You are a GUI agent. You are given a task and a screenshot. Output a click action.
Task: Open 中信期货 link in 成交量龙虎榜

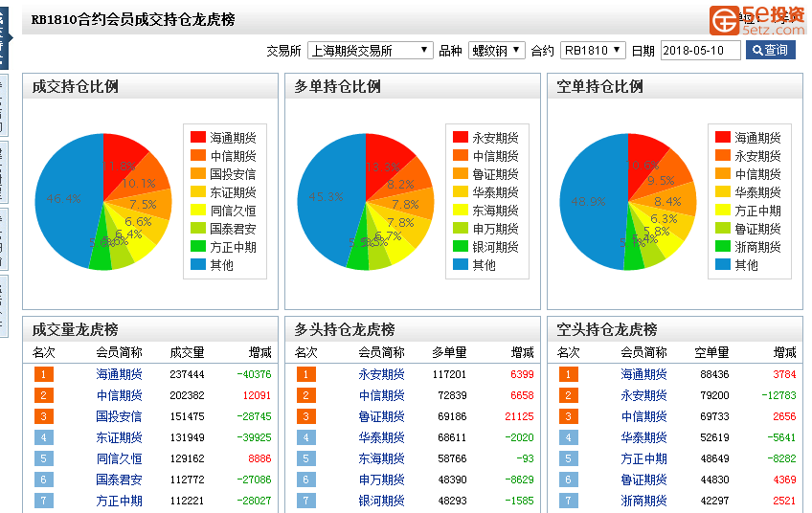click(x=119, y=395)
